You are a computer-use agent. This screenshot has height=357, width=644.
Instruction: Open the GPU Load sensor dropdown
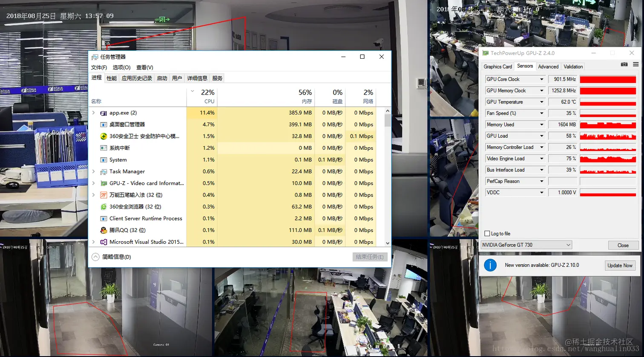[x=542, y=136]
